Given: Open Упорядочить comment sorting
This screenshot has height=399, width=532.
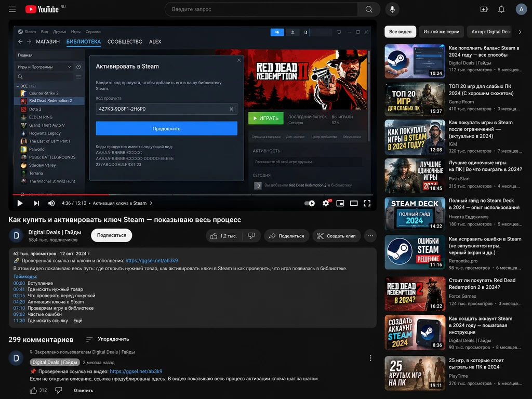Looking at the screenshot, I should (x=108, y=339).
